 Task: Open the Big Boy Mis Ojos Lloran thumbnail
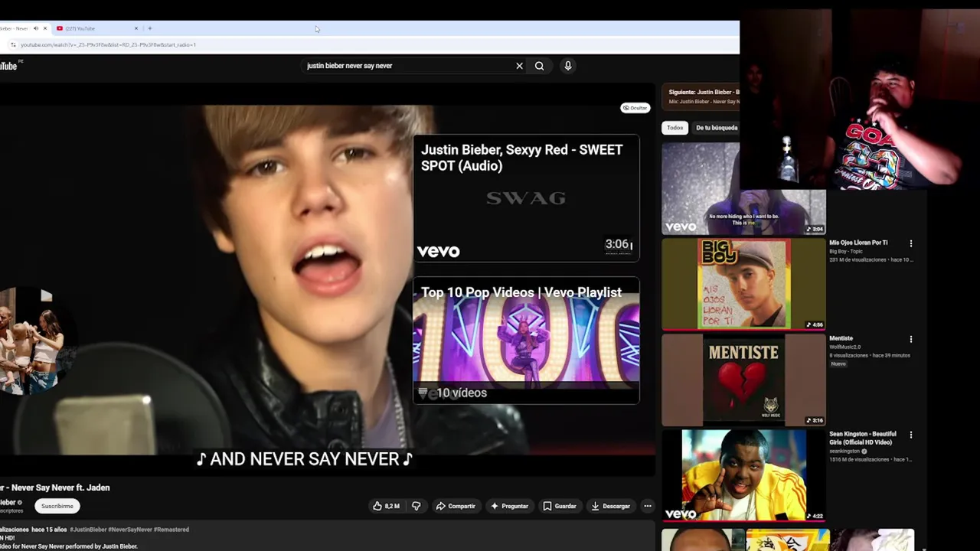click(743, 284)
